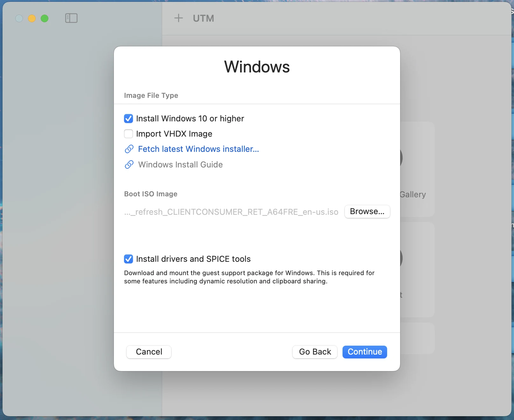Click the Boot ISO Image section label
514x420 pixels.
pos(151,194)
